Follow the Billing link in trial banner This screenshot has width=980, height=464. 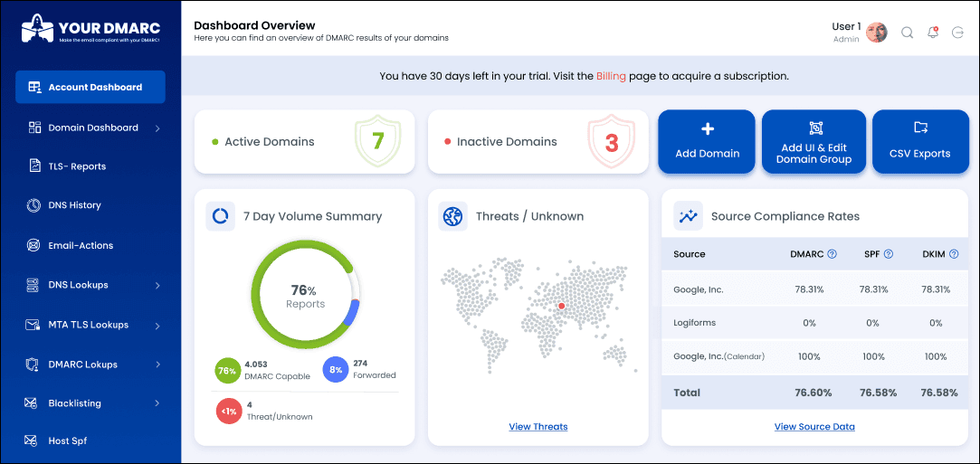pyautogui.click(x=611, y=76)
